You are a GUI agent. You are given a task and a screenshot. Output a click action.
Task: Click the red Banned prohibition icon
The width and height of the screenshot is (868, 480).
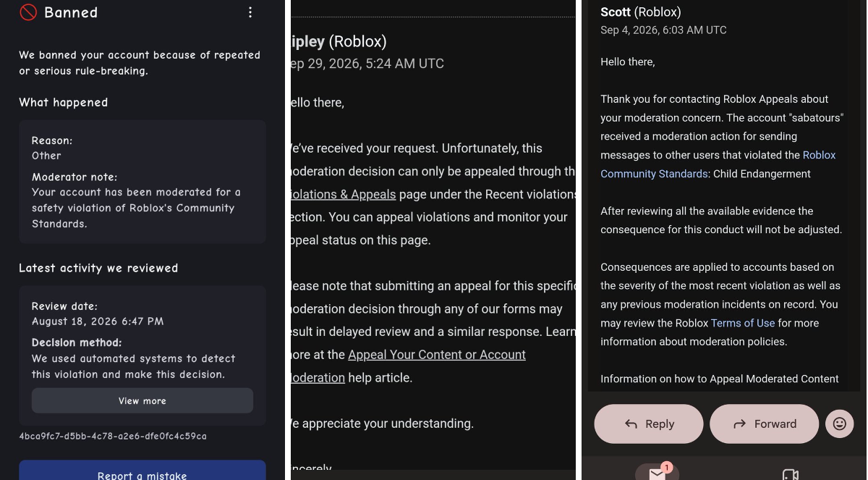click(28, 12)
